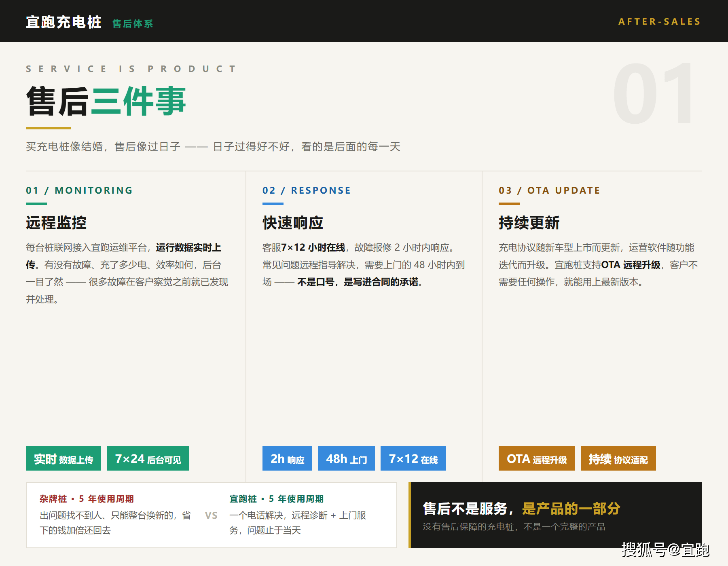Image resolution: width=728 pixels, height=566 pixels.
Task: Click the 售后体系 subtitle in header
Action: click(x=133, y=24)
